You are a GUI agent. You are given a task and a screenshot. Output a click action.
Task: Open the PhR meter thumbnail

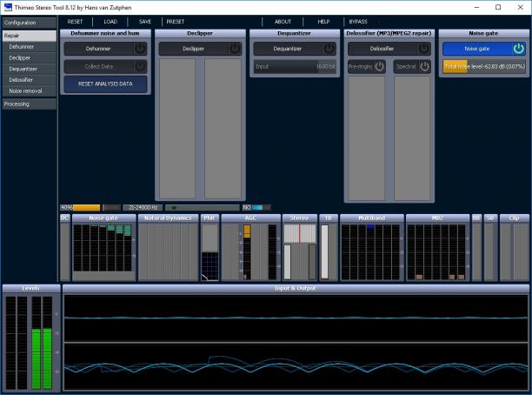(209, 247)
